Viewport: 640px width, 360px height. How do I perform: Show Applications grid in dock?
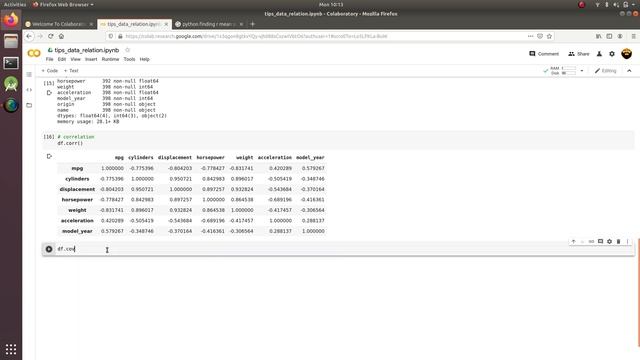(11, 349)
